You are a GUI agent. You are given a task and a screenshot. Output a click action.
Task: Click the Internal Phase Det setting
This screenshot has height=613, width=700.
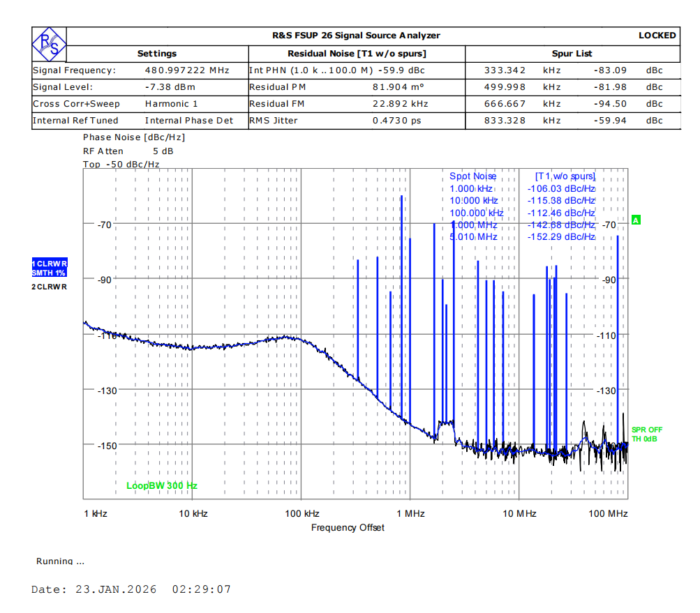189,121
